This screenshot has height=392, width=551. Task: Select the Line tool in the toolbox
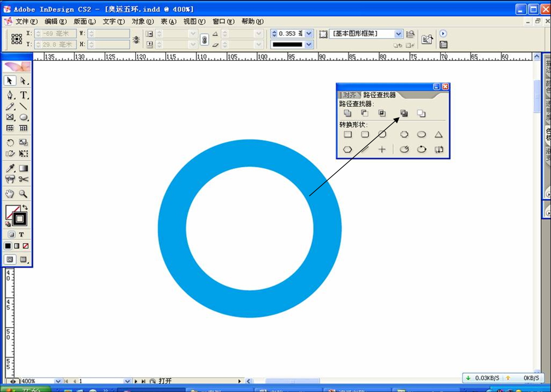click(x=23, y=107)
